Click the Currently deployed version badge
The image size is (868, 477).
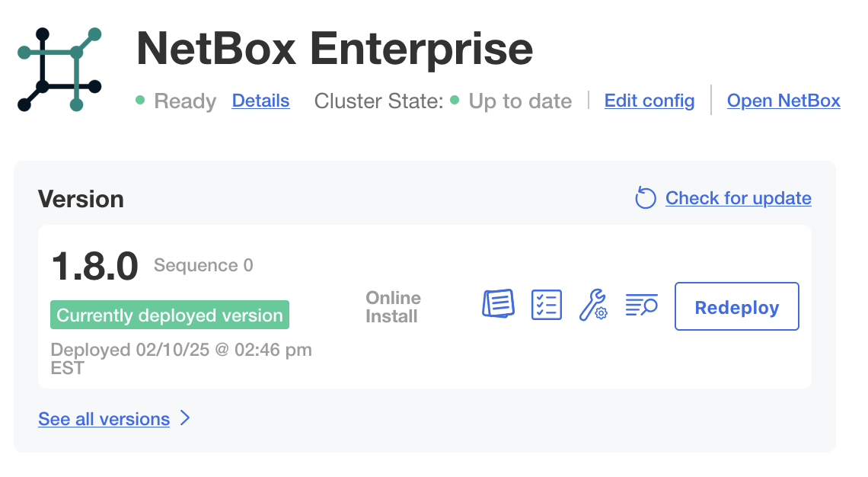point(170,315)
